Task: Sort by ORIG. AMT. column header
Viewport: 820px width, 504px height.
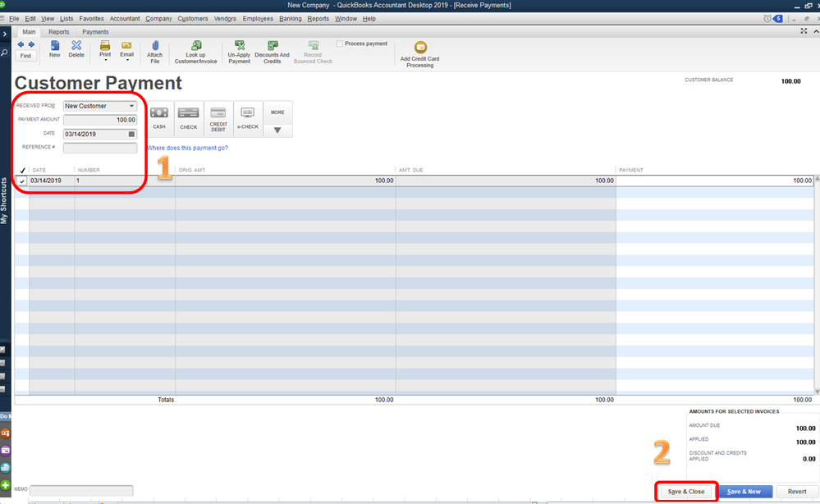Action: pyautogui.click(x=192, y=171)
